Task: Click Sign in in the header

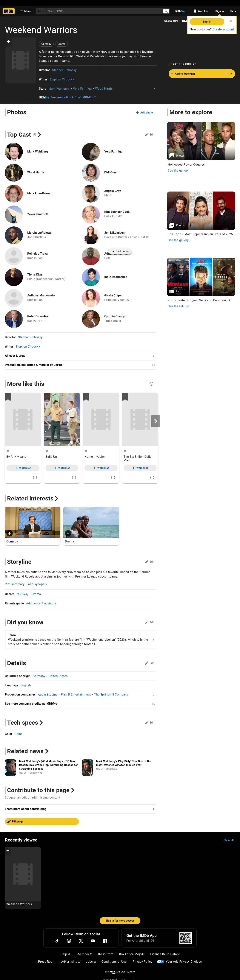Action: coord(219,11)
